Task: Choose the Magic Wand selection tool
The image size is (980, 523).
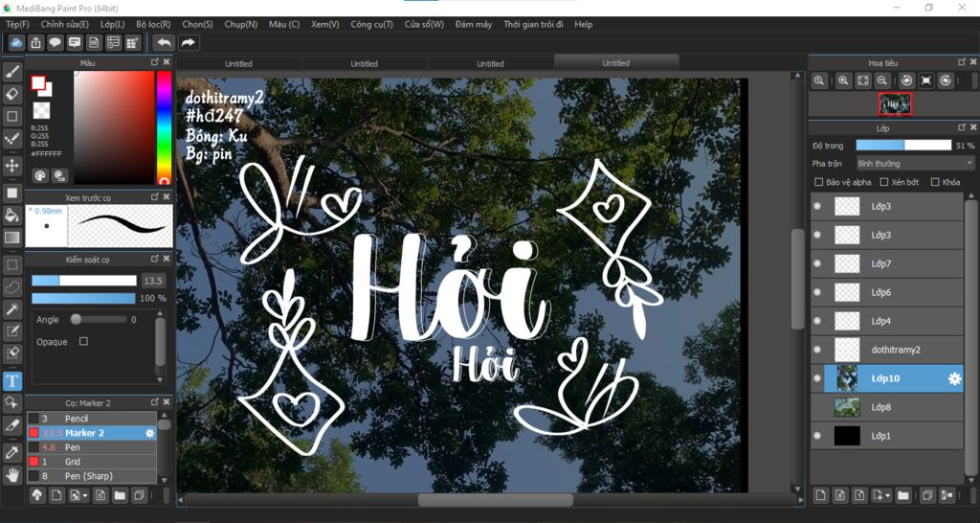Action: pyautogui.click(x=12, y=308)
